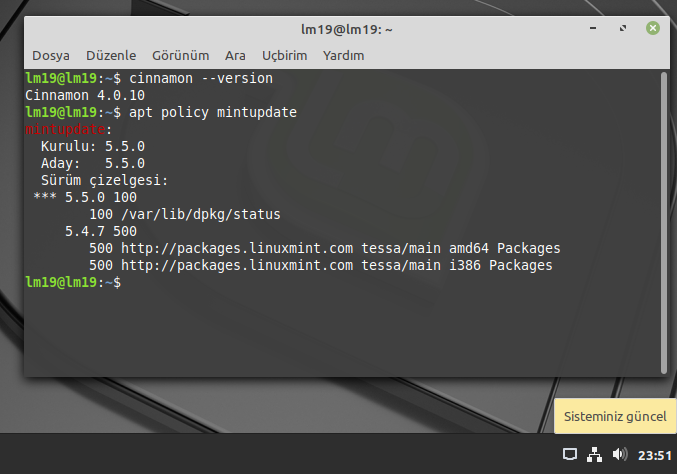Open the Düzenle menu
Screen dimensions: 677x474
[111, 56]
